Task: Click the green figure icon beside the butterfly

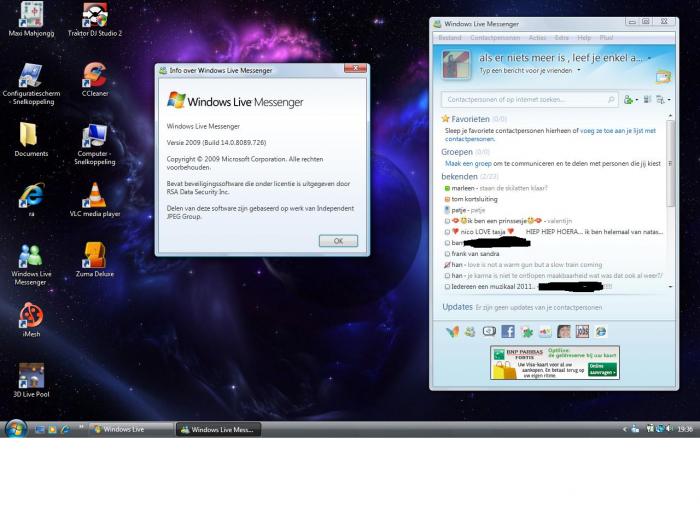Action: pyautogui.click(x=470, y=331)
